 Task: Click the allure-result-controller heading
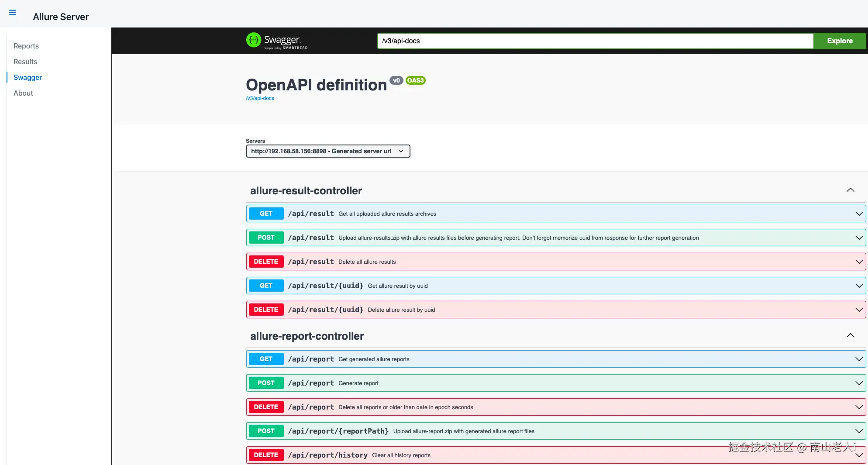(306, 191)
